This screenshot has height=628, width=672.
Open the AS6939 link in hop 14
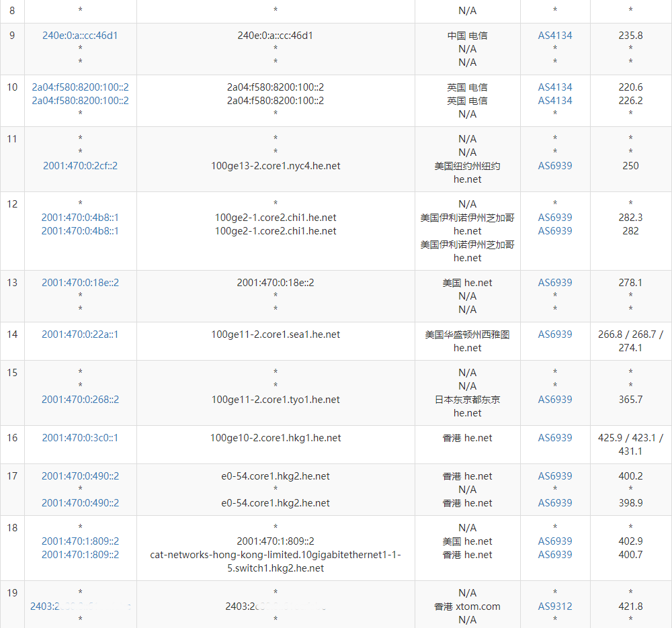(x=555, y=334)
